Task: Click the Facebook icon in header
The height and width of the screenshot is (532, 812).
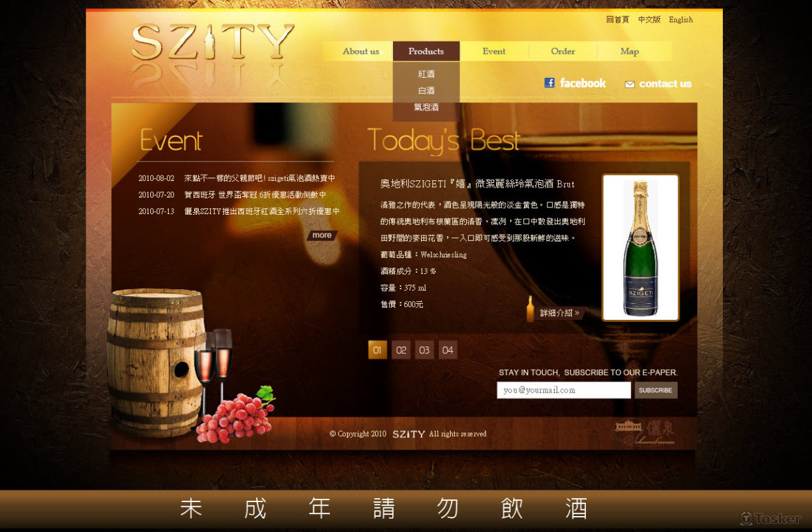Action: (549, 83)
